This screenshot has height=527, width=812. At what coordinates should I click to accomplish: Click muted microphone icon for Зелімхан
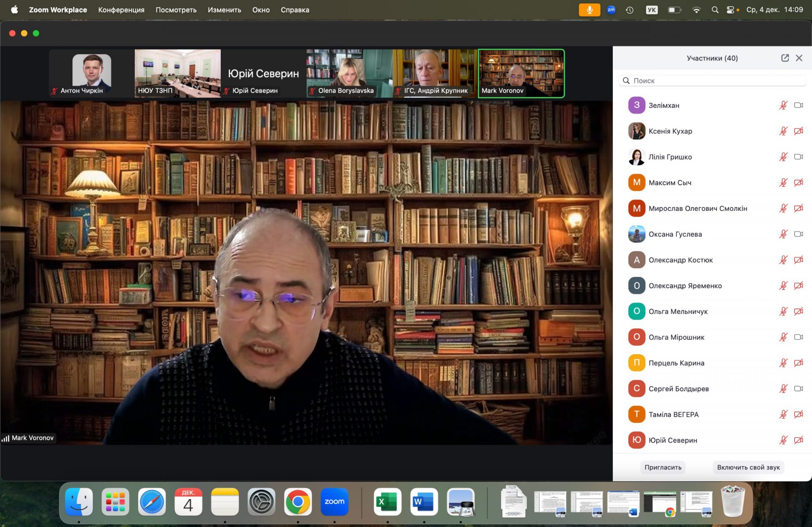(783, 105)
